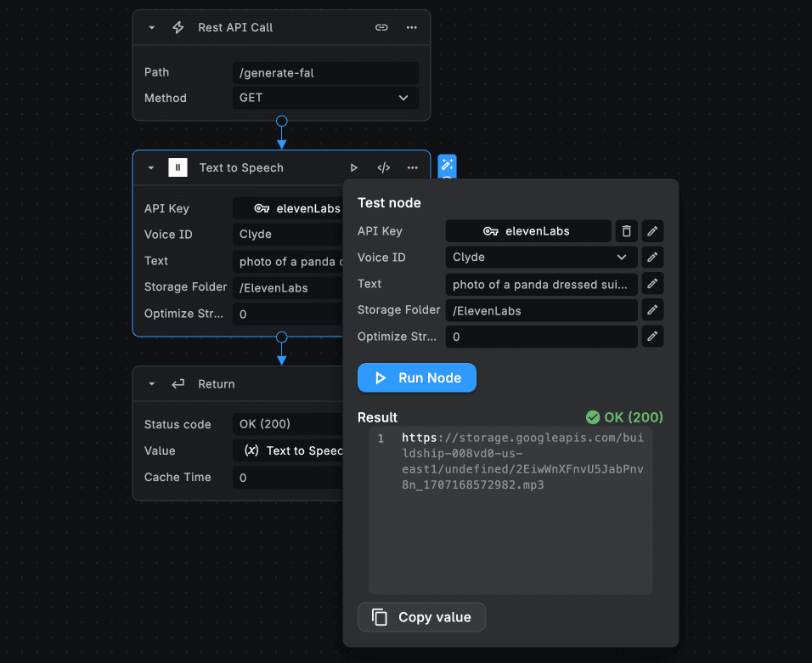812x663 pixels.
Task: Open the Method GET dropdown
Action: [x=325, y=98]
